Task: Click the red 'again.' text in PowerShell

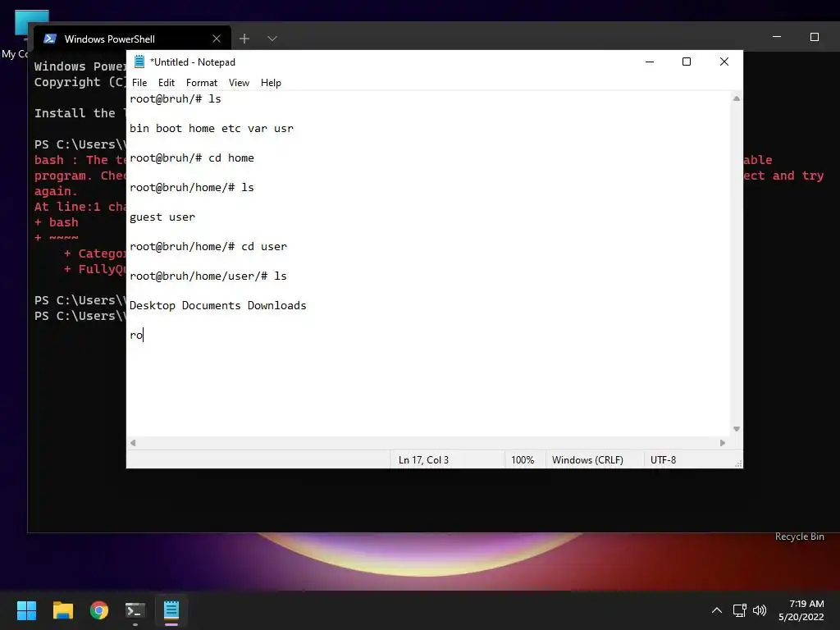Action: click(57, 191)
